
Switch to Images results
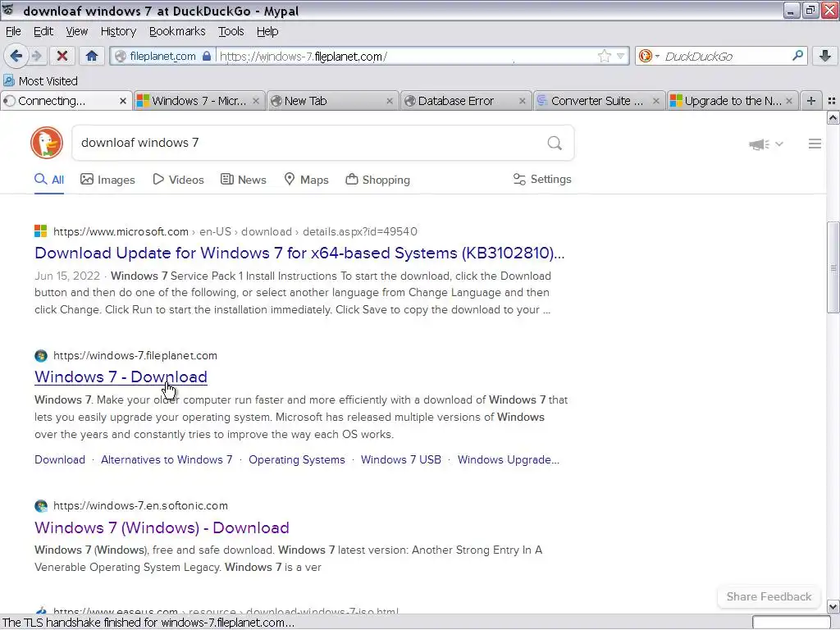pyautogui.click(x=107, y=180)
